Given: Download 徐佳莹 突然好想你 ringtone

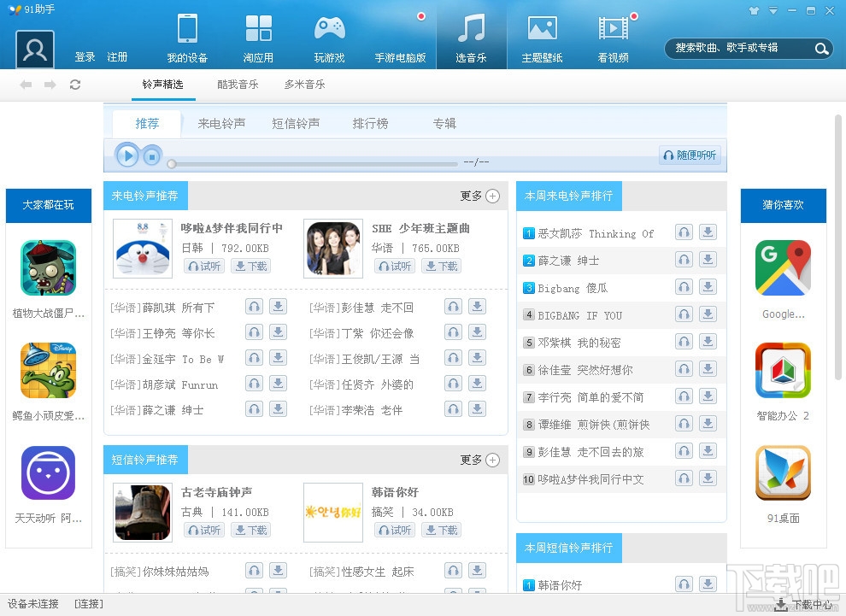Looking at the screenshot, I should click(x=708, y=369).
